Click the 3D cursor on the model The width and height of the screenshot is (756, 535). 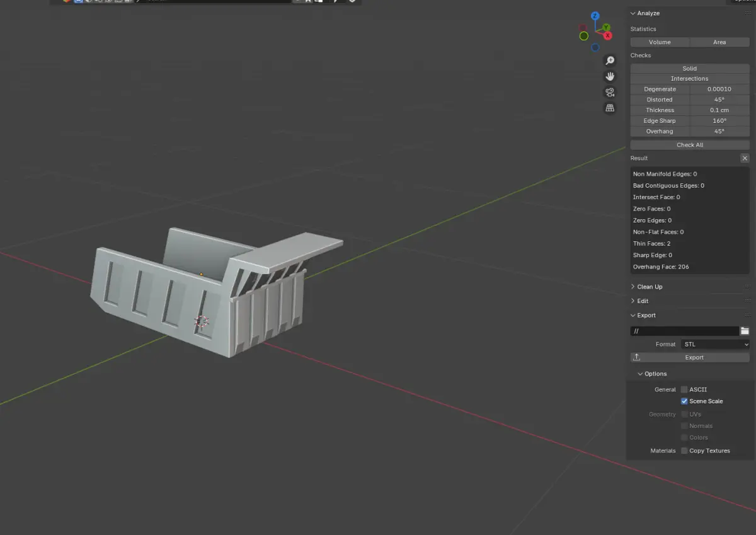point(202,321)
